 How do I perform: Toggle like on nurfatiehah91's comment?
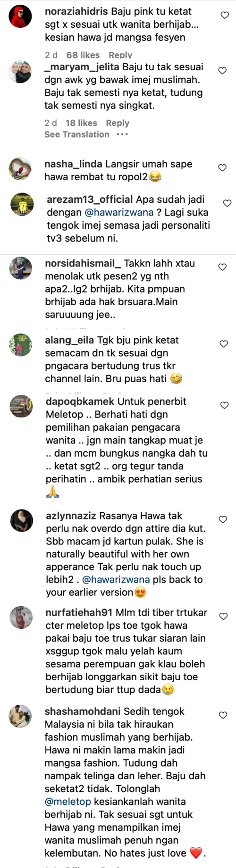pyautogui.click(x=223, y=616)
